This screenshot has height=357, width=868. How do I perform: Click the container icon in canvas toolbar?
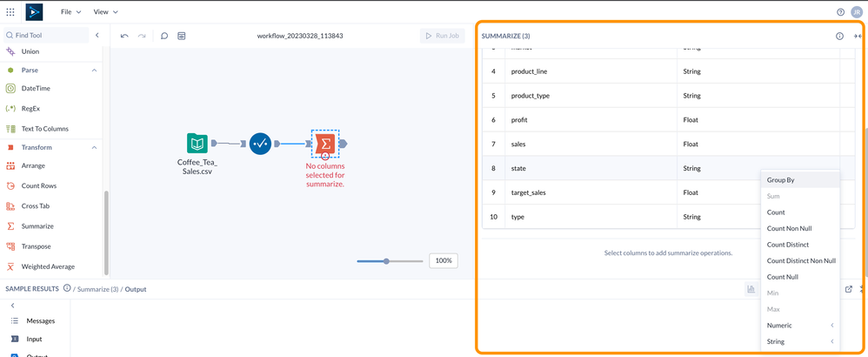coord(182,36)
